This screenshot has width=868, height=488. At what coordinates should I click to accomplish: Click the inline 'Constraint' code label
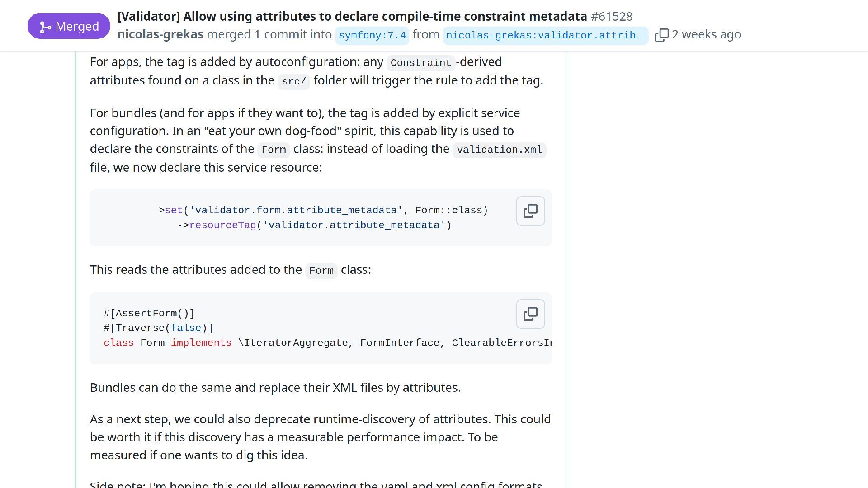point(420,63)
